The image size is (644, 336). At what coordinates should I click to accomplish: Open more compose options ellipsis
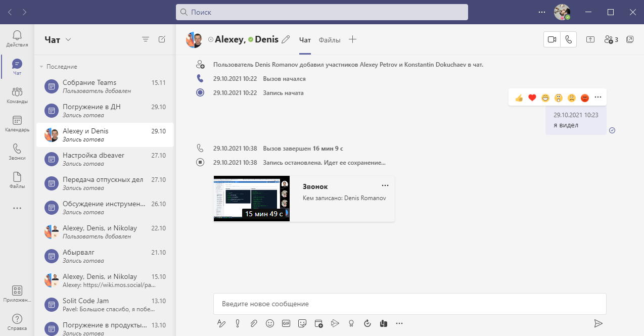399,323
